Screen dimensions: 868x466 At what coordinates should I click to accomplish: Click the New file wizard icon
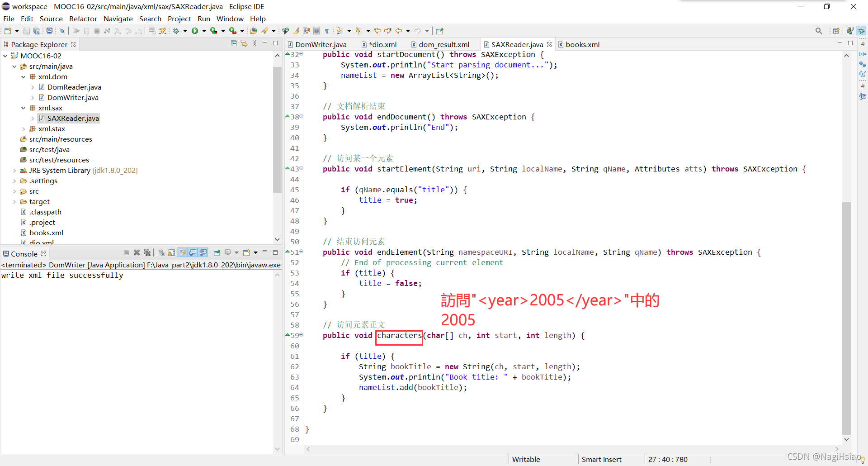[8, 31]
